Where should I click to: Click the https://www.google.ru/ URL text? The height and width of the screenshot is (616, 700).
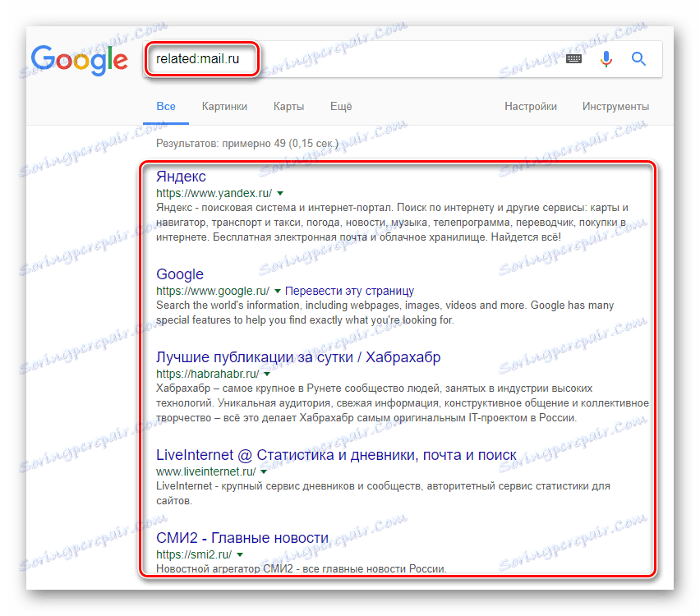(213, 291)
